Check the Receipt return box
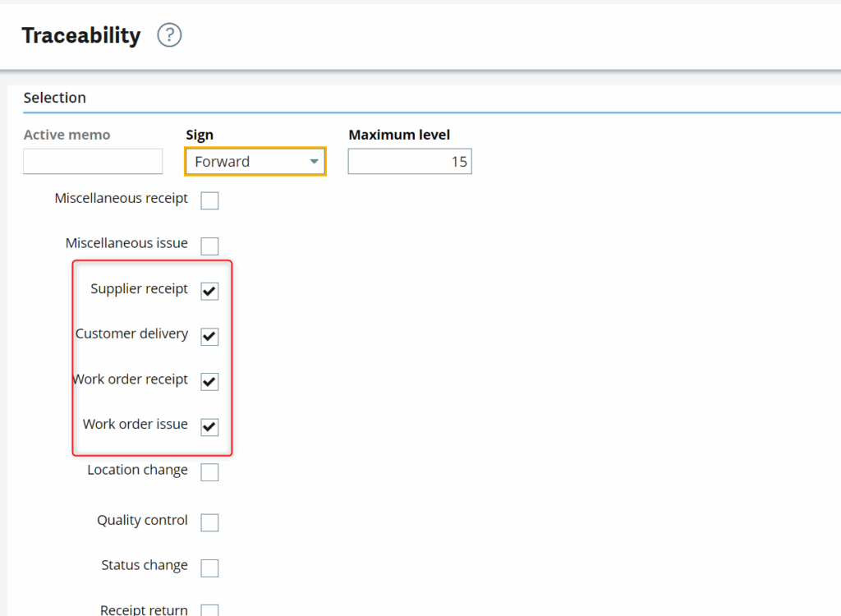Viewport: 841px width, 616px height. click(209, 609)
